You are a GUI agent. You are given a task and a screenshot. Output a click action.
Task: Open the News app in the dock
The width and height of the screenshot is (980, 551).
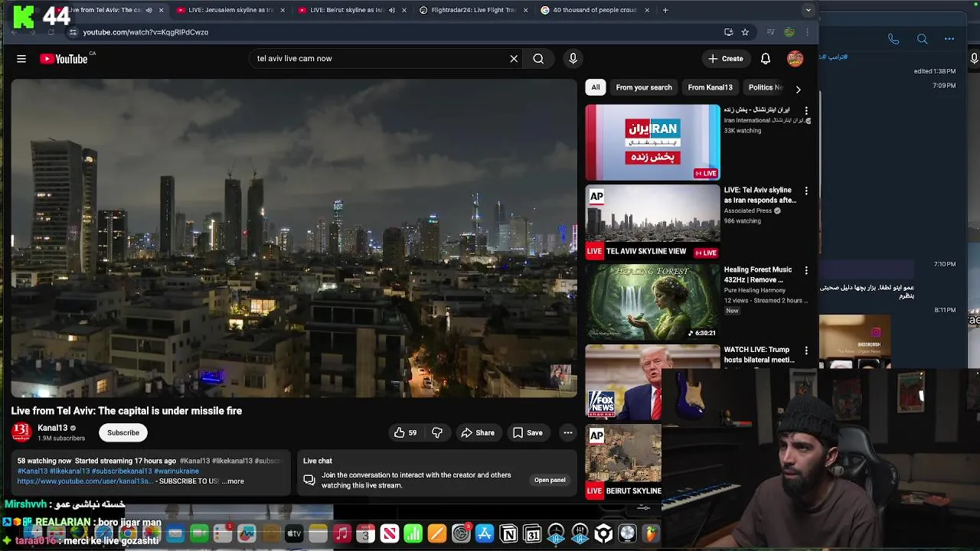pos(390,533)
